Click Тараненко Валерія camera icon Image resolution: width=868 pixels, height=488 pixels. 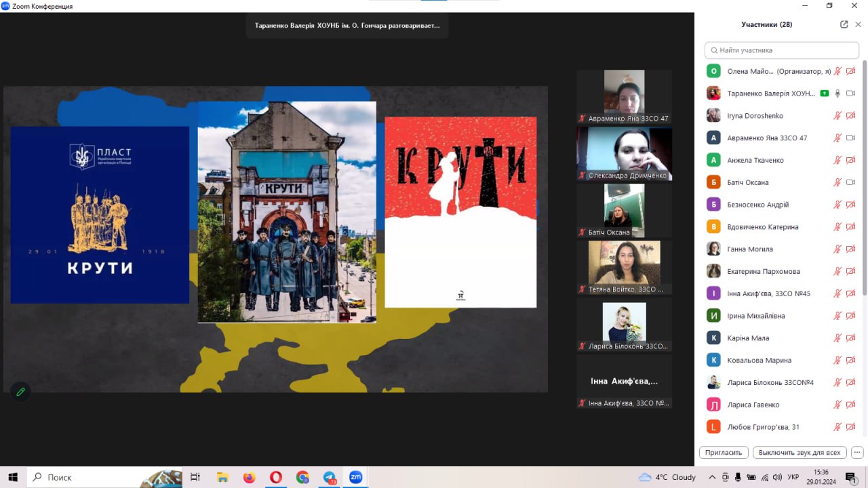850,94
